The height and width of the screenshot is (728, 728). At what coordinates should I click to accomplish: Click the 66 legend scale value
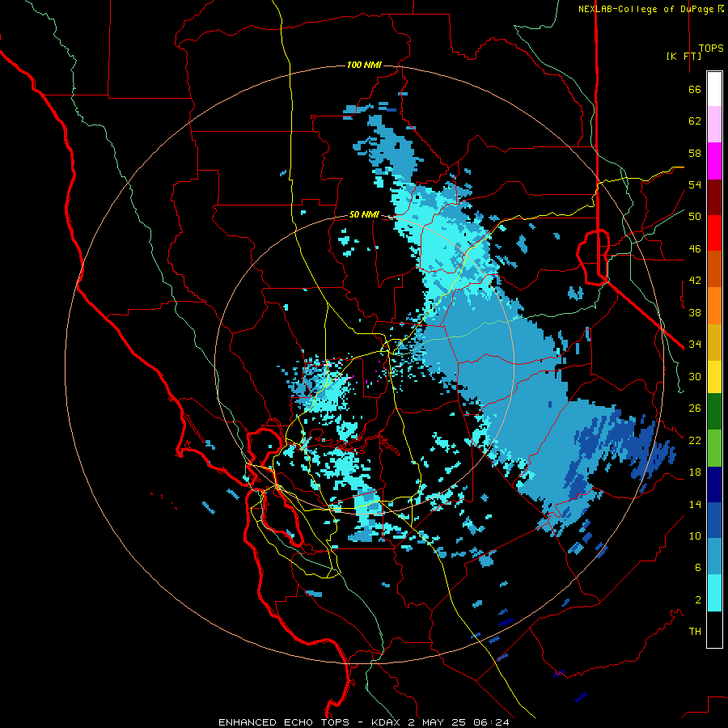[x=695, y=90]
